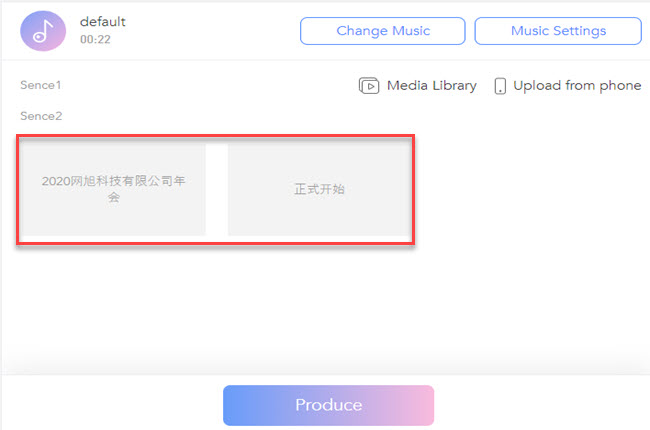Click the phone icon for uploading
The width and height of the screenshot is (650, 430).
tap(500, 86)
